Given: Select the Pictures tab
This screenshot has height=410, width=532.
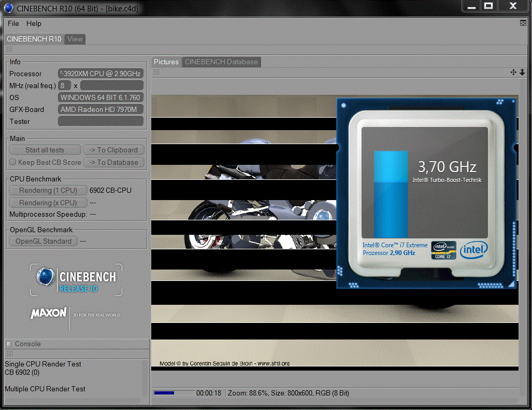Looking at the screenshot, I should coord(166,62).
